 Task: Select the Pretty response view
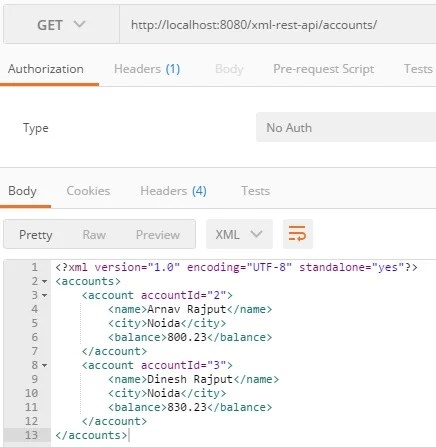coord(36,235)
